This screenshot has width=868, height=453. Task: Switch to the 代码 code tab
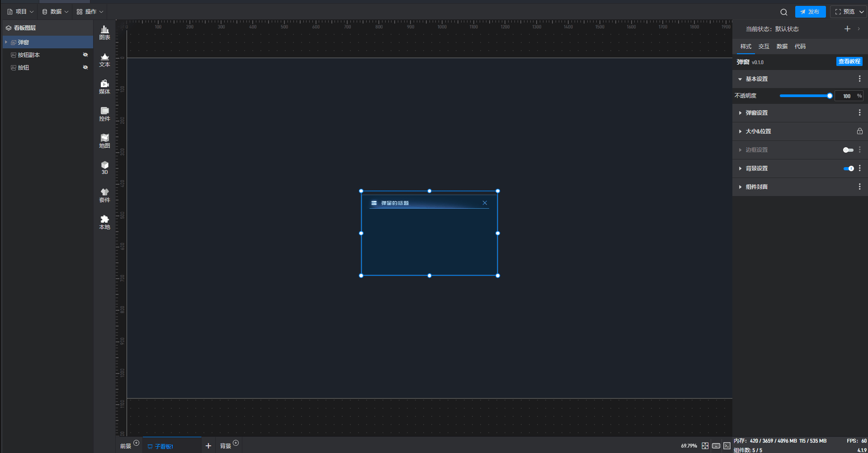tap(800, 47)
